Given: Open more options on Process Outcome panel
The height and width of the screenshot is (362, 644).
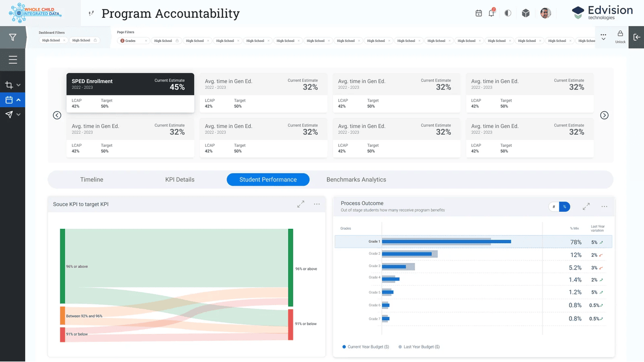Looking at the screenshot, I should pyautogui.click(x=604, y=207).
